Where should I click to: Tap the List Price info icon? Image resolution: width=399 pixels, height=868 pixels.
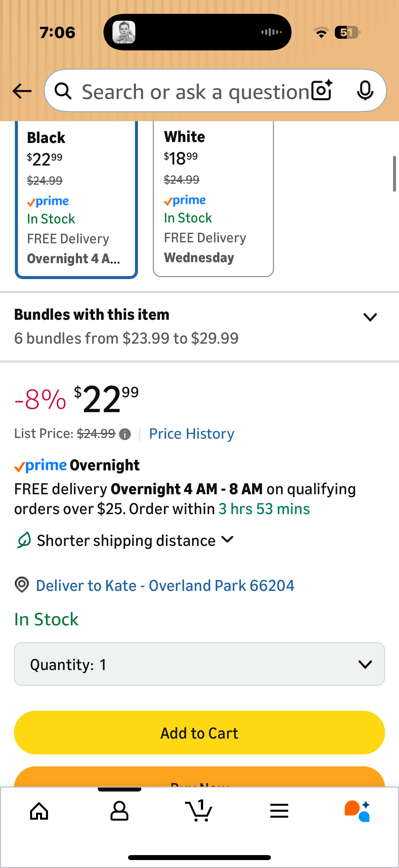(125, 434)
